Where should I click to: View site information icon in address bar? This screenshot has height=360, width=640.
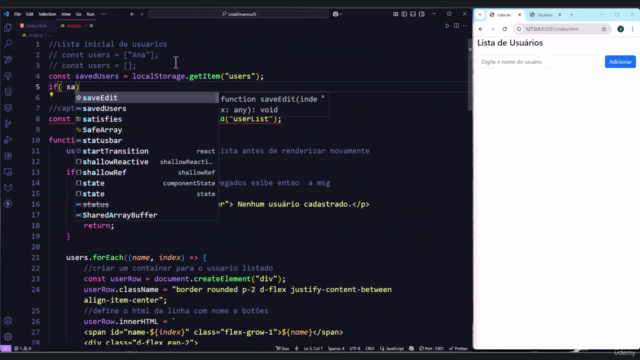[x=519, y=29]
